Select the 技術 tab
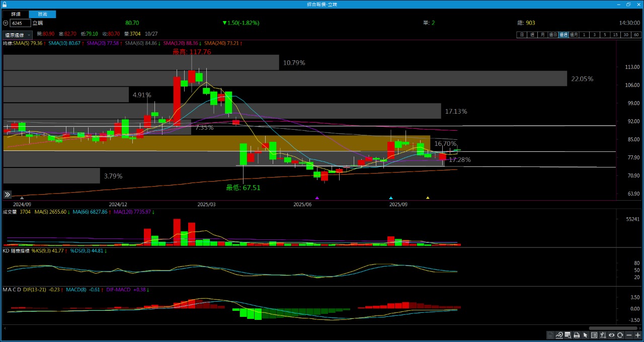This screenshot has height=342, width=644. pyautogui.click(x=43, y=14)
